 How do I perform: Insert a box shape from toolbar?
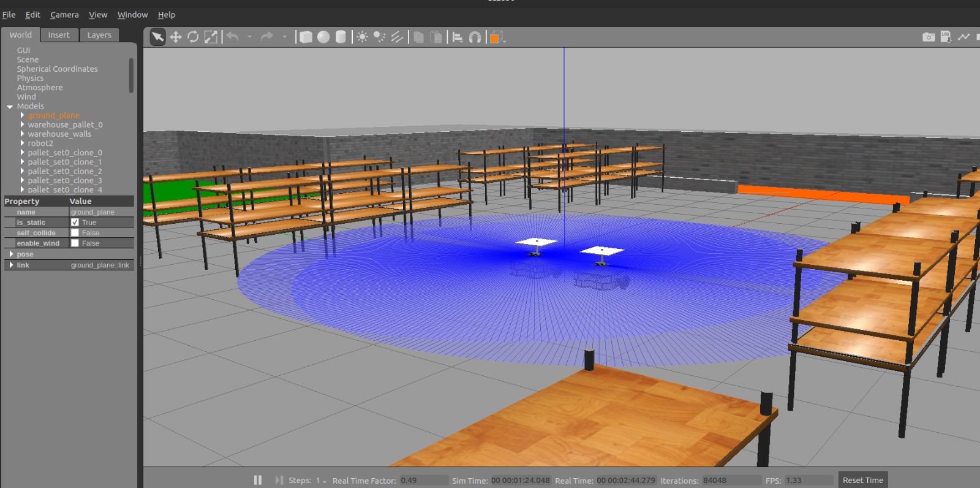[x=306, y=37]
